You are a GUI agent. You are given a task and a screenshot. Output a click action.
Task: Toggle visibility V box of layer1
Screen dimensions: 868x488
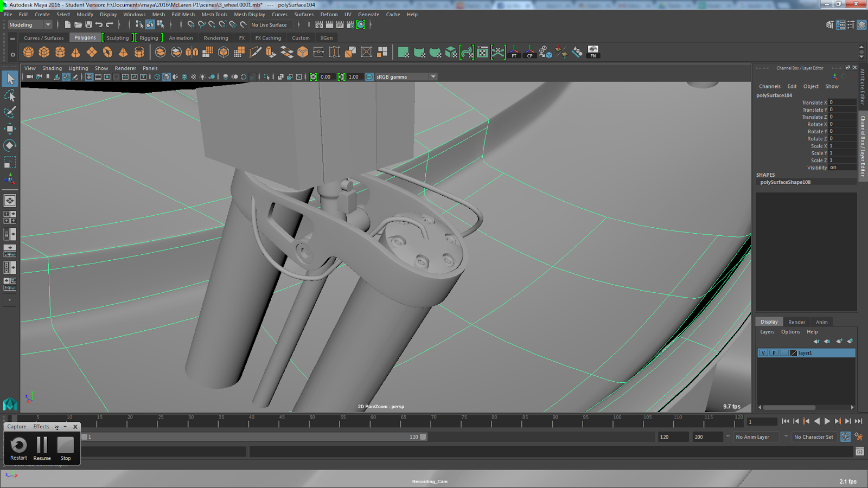click(763, 353)
